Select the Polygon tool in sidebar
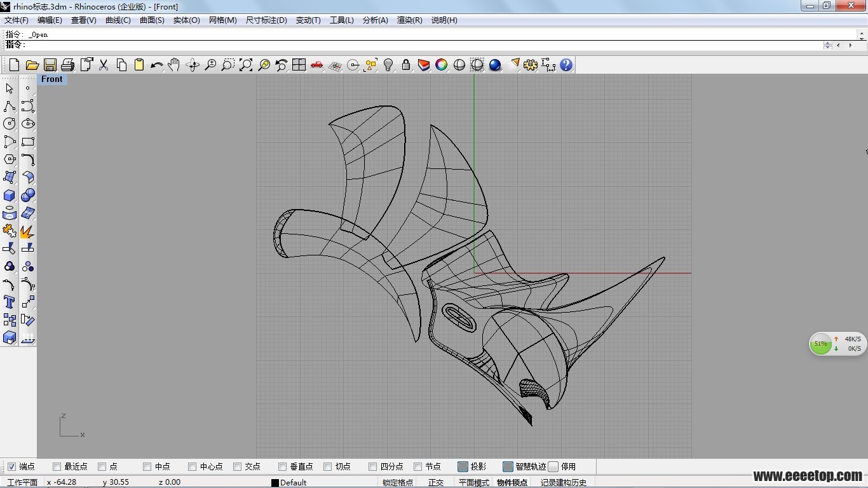868x488 pixels. click(x=10, y=159)
